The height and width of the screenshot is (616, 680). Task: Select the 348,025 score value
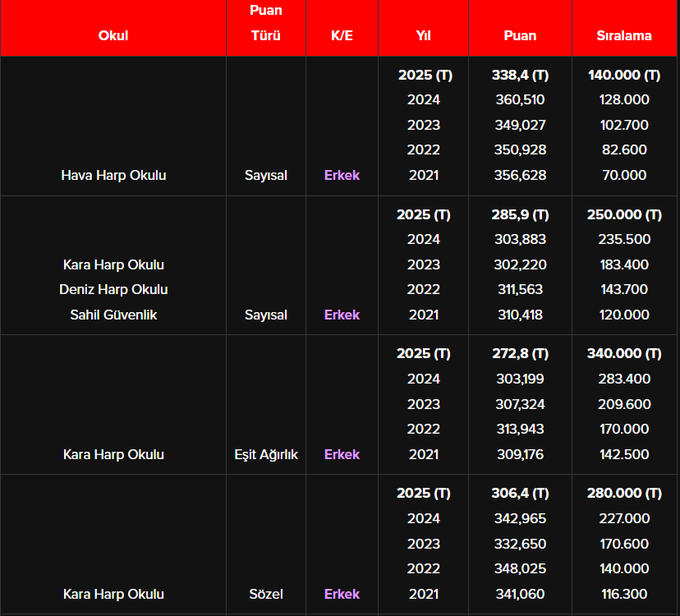pyautogui.click(x=520, y=569)
